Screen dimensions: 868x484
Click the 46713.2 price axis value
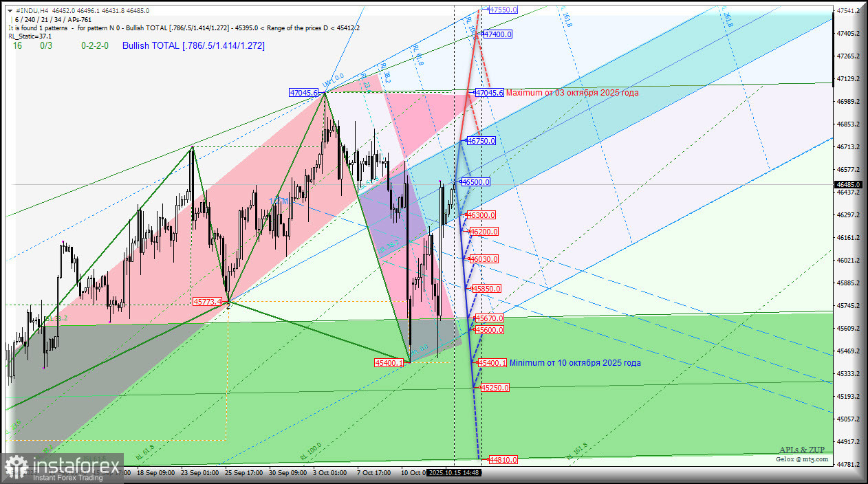pyautogui.click(x=847, y=146)
